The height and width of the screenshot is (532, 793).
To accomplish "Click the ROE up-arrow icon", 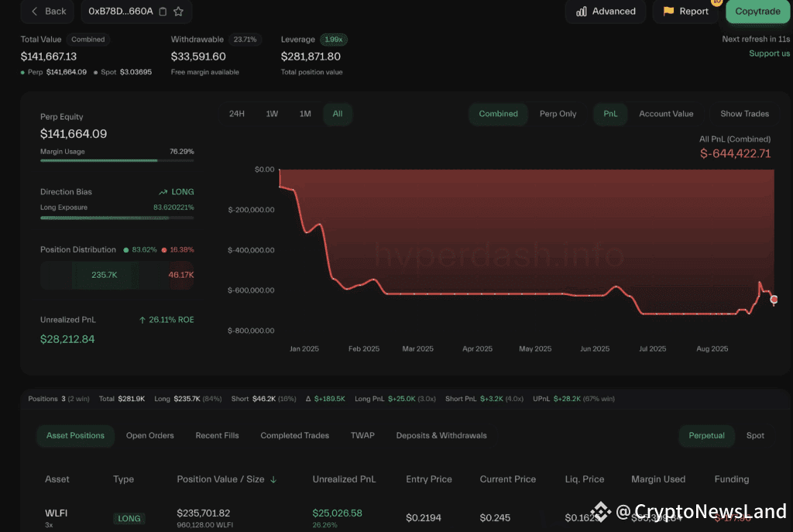I will tap(142, 320).
